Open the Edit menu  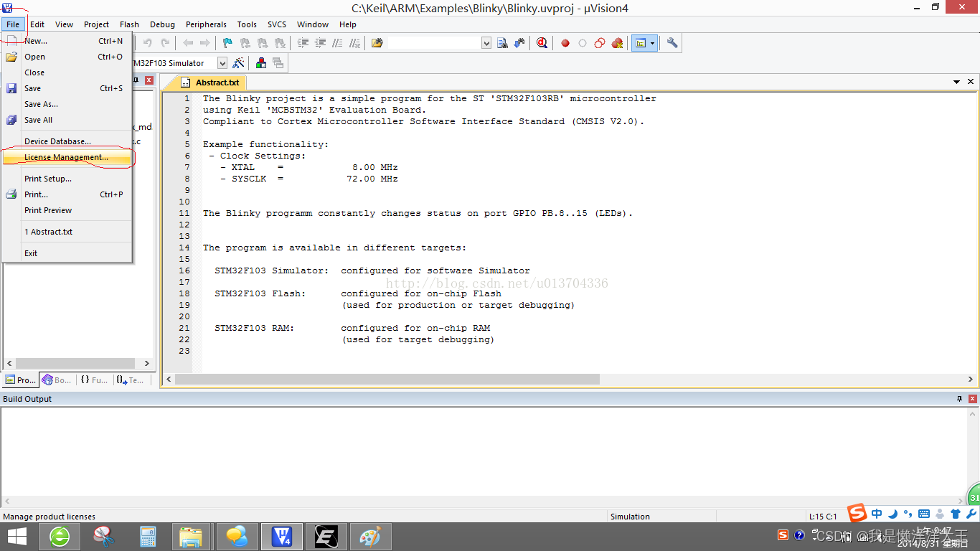click(37, 24)
